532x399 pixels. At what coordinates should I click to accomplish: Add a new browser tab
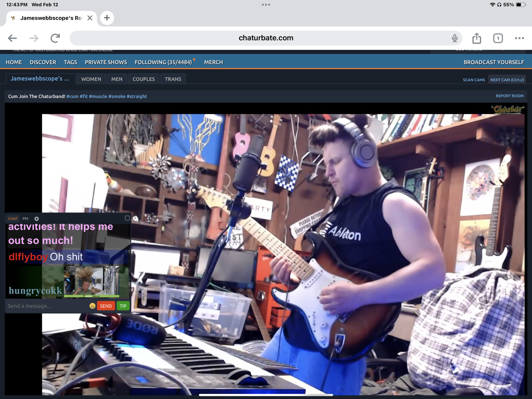click(x=107, y=18)
